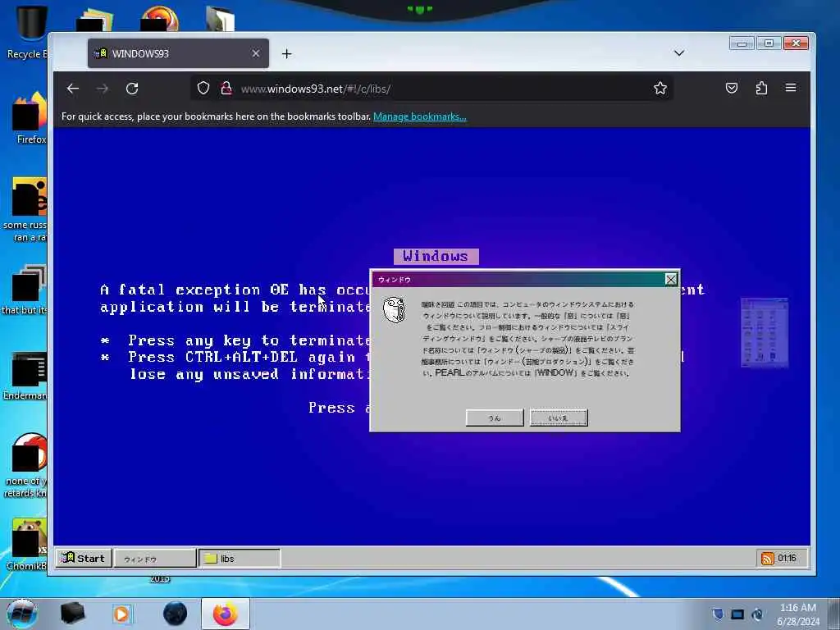Open the Save to Pocket icon
The image size is (840, 630).
point(731,88)
